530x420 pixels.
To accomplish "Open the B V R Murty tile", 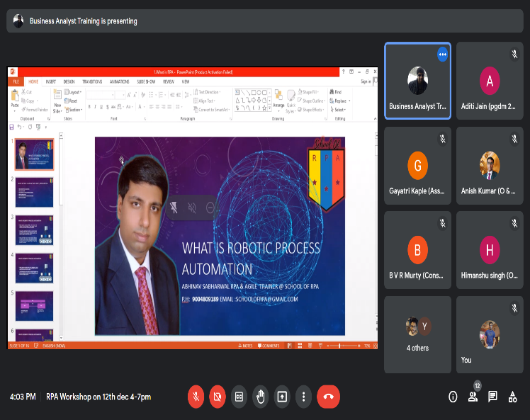I will point(418,250).
